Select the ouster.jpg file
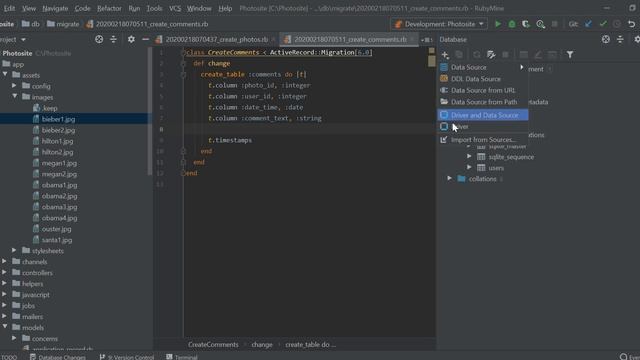The width and height of the screenshot is (640, 360). 56,229
